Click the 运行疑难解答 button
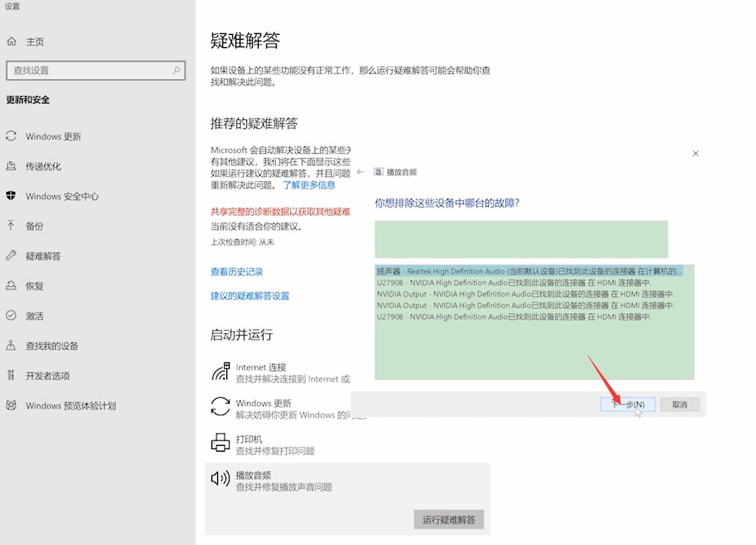756x545 pixels. coord(449,520)
